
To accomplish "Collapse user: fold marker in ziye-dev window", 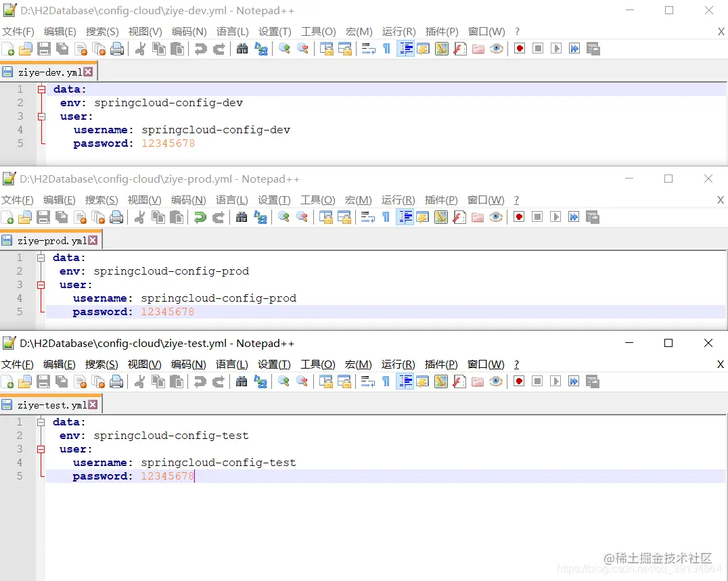I will [x=41, y=116].
